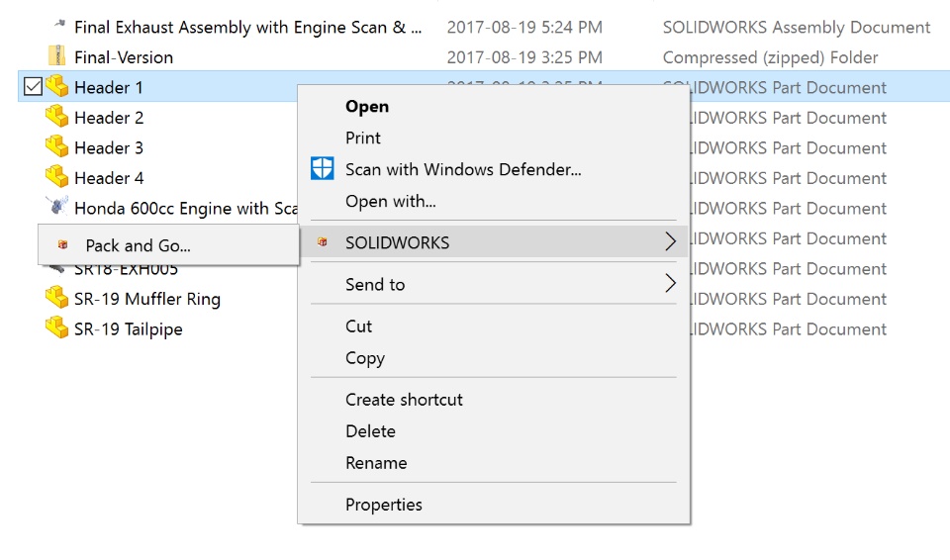Image resolution: width=950 pixels, height=560 pixels.
Task: Choose Open with... from the menu
Action: (391, 201)
